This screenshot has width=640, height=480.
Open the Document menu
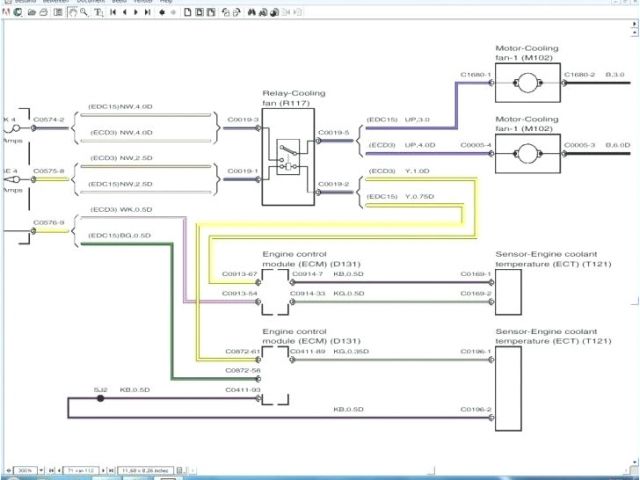coord(90,2)
